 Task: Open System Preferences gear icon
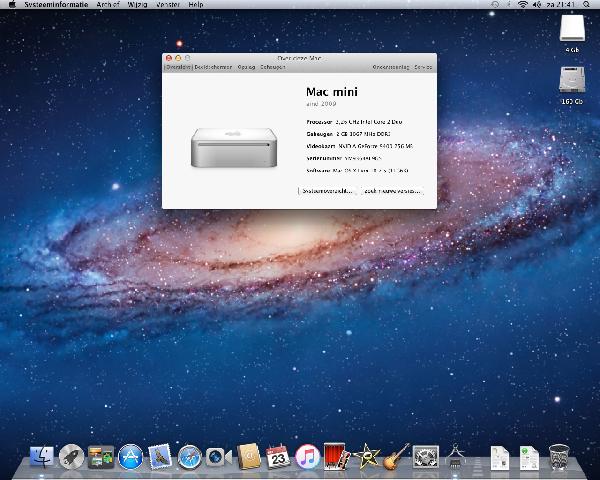coord(426,456)
